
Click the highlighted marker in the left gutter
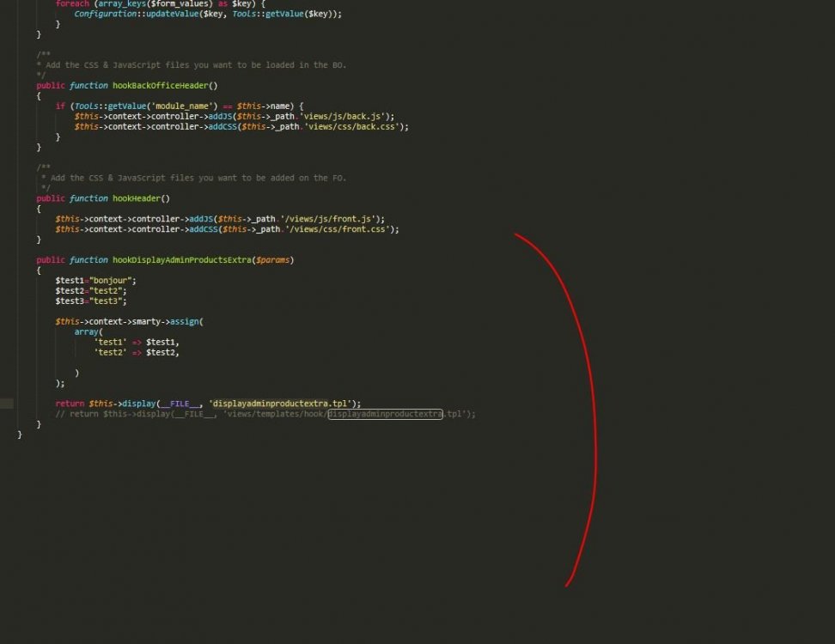point(5,403)
